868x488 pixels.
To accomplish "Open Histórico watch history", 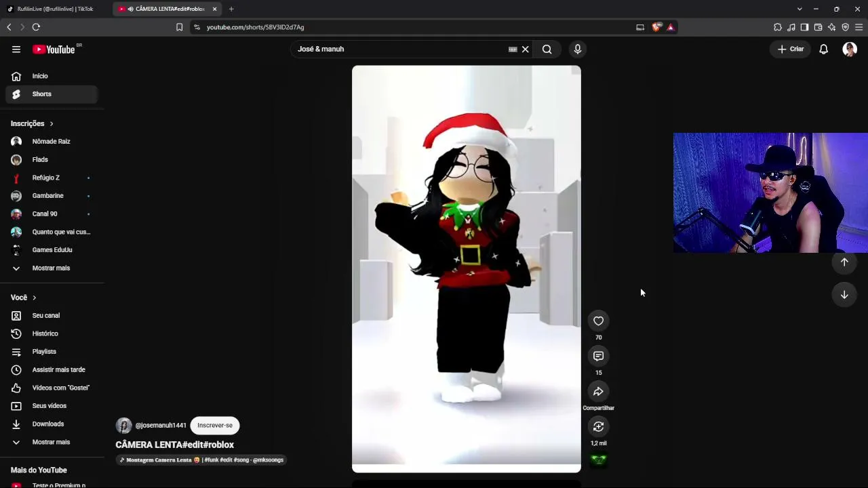I will pyautogui.click(x=52, y=333).
